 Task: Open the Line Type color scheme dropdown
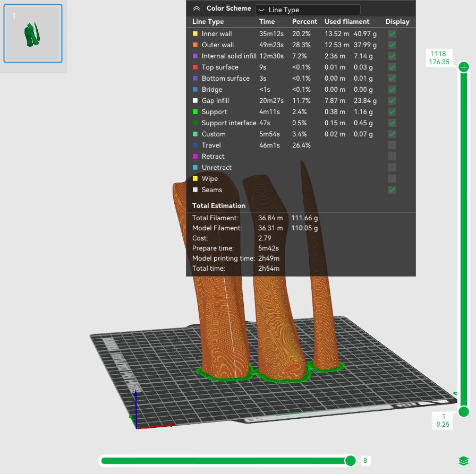click(308, 10)
